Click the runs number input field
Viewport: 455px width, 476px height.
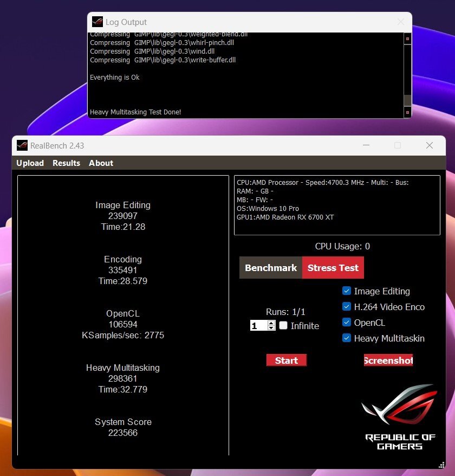click(259, 325)
